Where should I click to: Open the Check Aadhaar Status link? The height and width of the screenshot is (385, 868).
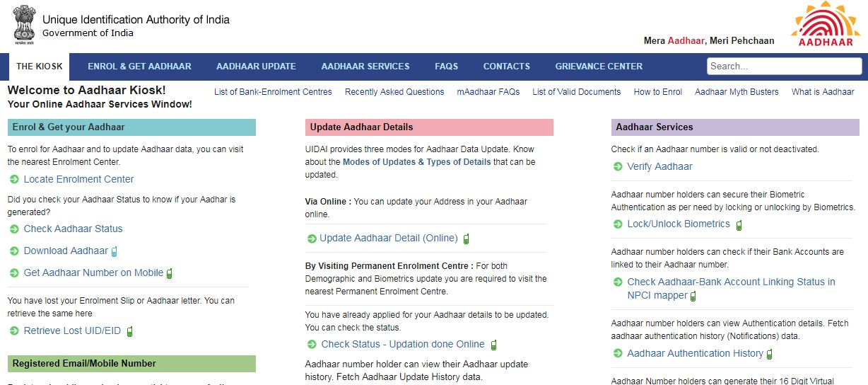tap(74, 229)
